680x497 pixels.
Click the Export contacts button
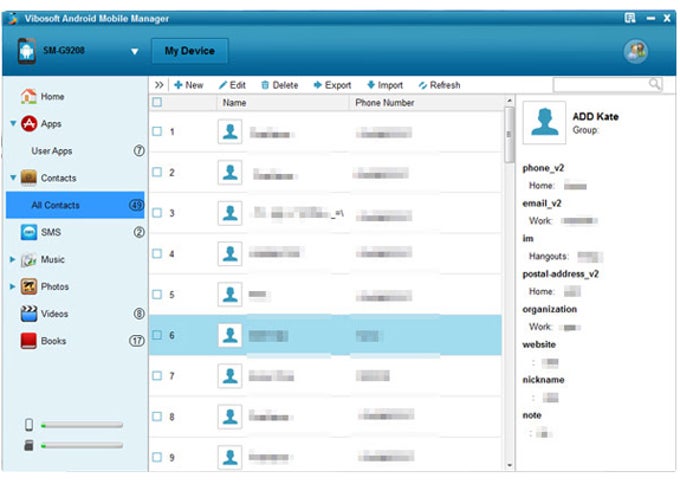tap(332, 85)
